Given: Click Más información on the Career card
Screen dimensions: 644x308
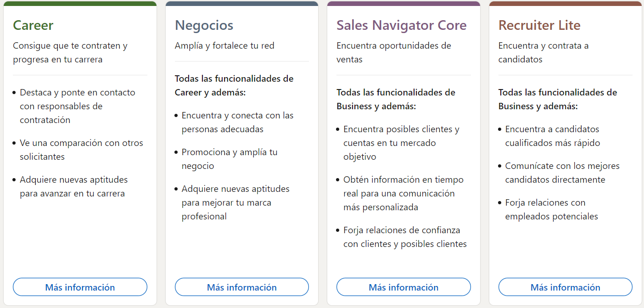Looking at the screenshot, I should tap(80, 287).
